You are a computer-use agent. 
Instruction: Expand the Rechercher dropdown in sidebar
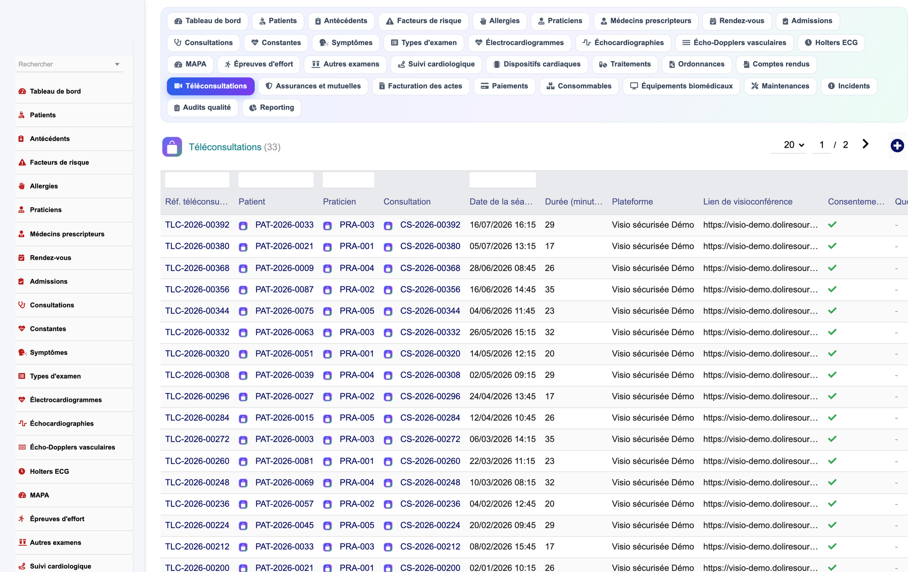117,64
